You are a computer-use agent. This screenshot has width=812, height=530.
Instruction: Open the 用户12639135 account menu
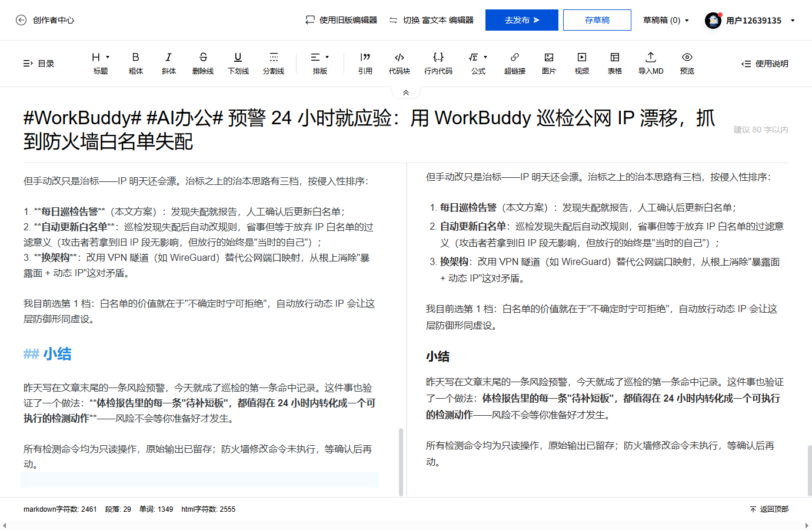click(x=760, y=20)
